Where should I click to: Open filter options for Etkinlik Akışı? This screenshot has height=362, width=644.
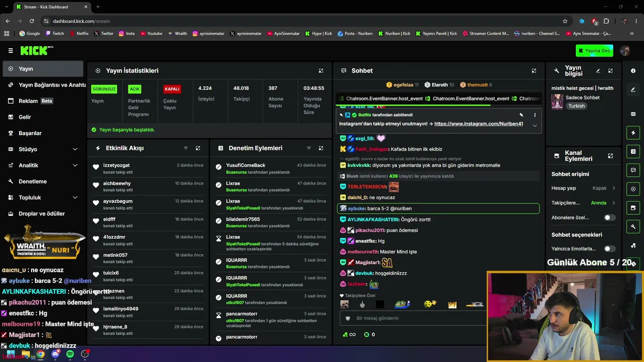pos(186,148)
